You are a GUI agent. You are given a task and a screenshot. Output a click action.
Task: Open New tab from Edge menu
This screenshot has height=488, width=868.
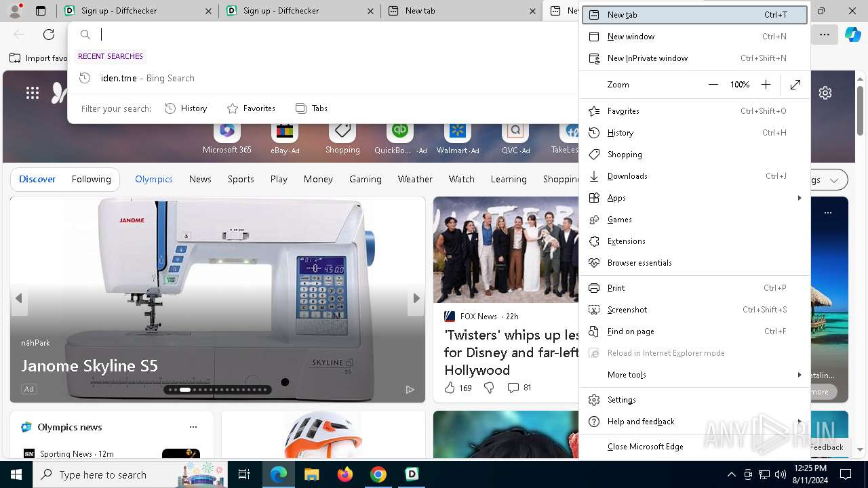(695, 15)
